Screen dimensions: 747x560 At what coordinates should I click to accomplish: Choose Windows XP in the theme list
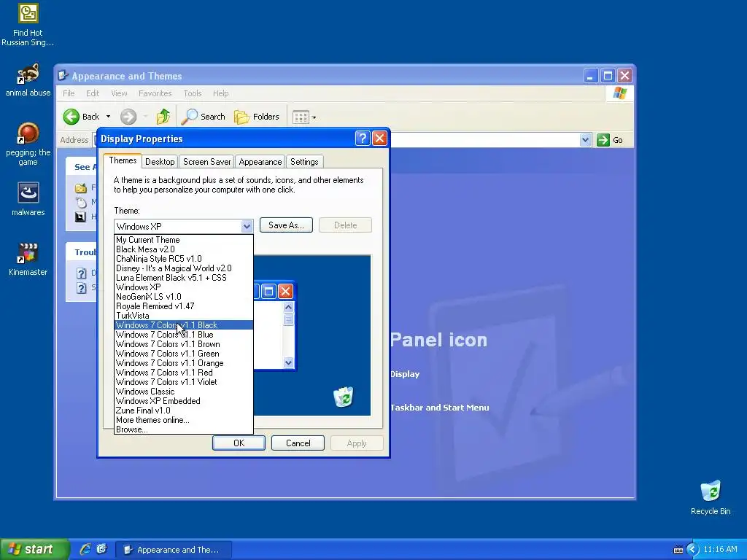tap(184, 287)
